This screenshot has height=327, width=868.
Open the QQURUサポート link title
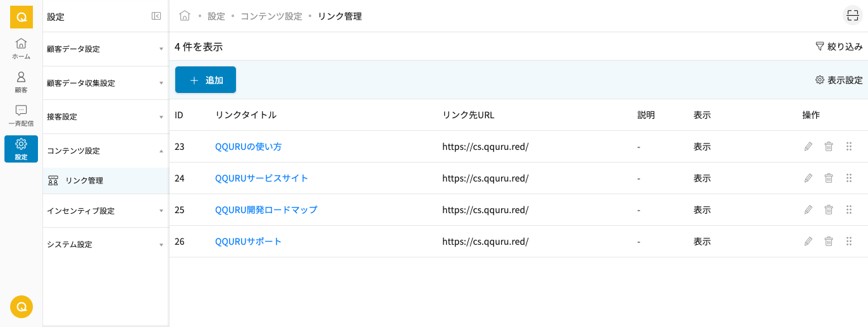click(248, 242)
